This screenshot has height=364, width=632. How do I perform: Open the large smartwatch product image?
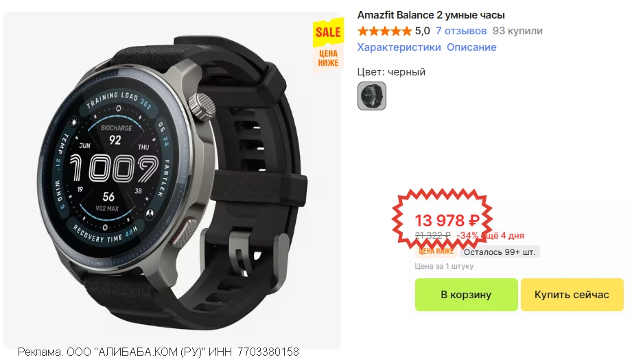coord(172,180)
